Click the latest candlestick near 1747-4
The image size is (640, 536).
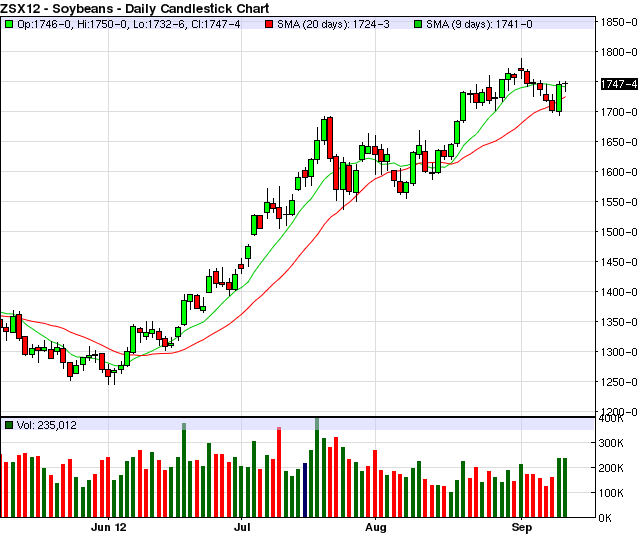pos(565,85)
